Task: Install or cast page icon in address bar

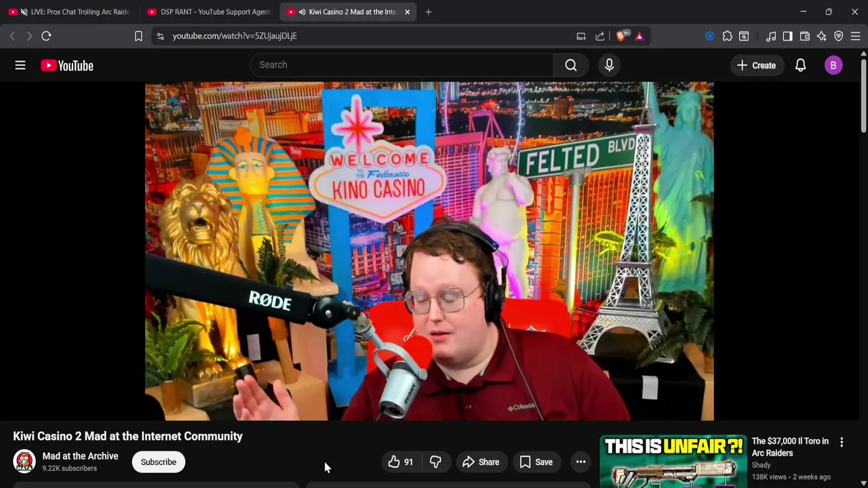Action: (581, 36)
